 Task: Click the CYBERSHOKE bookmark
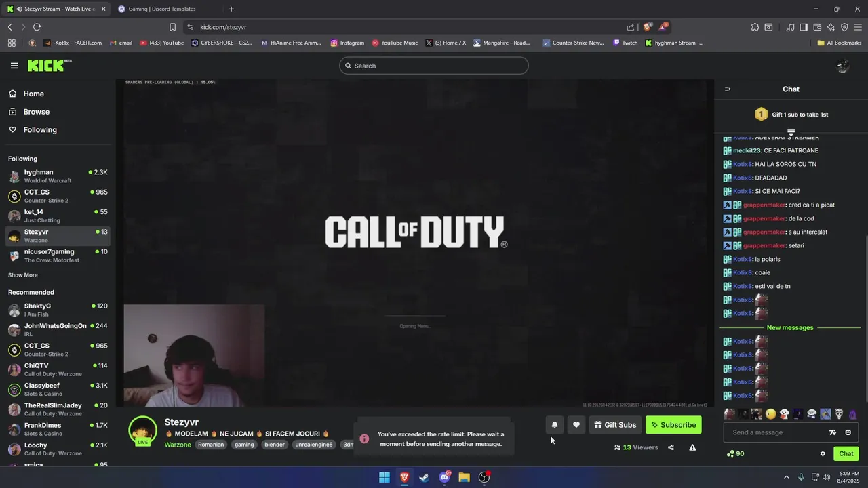221,43
